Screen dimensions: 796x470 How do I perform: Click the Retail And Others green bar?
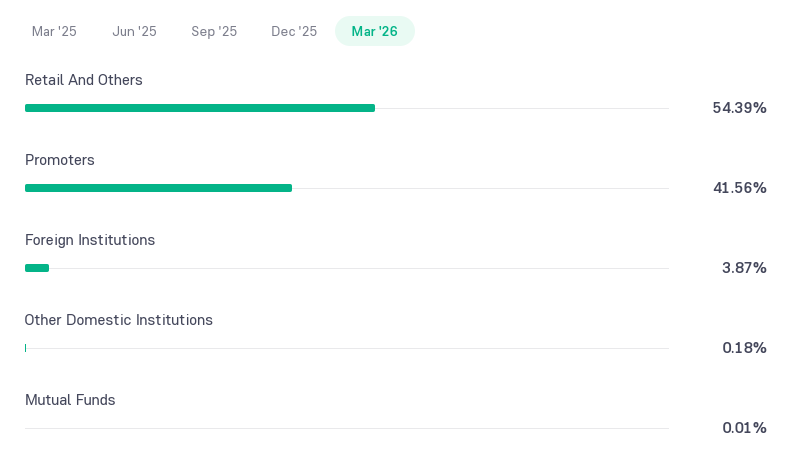200,108
